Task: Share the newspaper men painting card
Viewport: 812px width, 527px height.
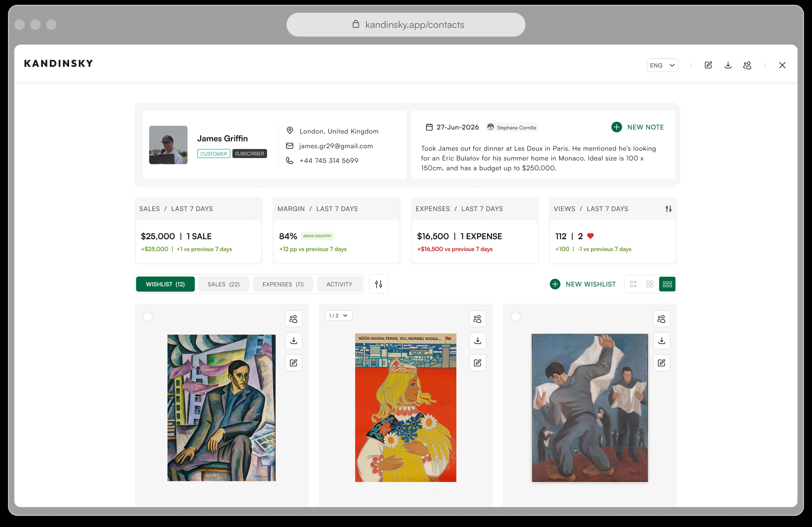Action: pos(661,318)
